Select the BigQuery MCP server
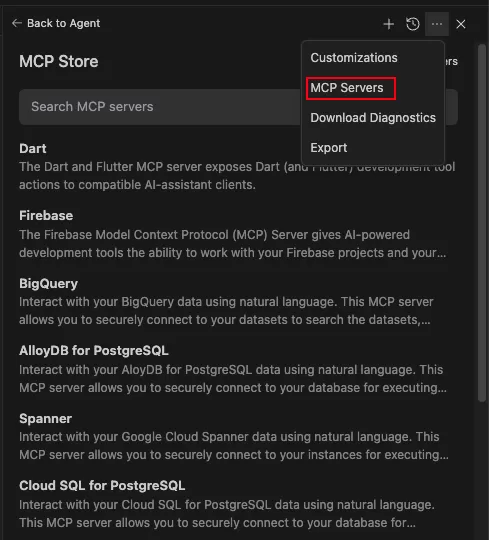The image size is (489, 540). coord(48,283)
